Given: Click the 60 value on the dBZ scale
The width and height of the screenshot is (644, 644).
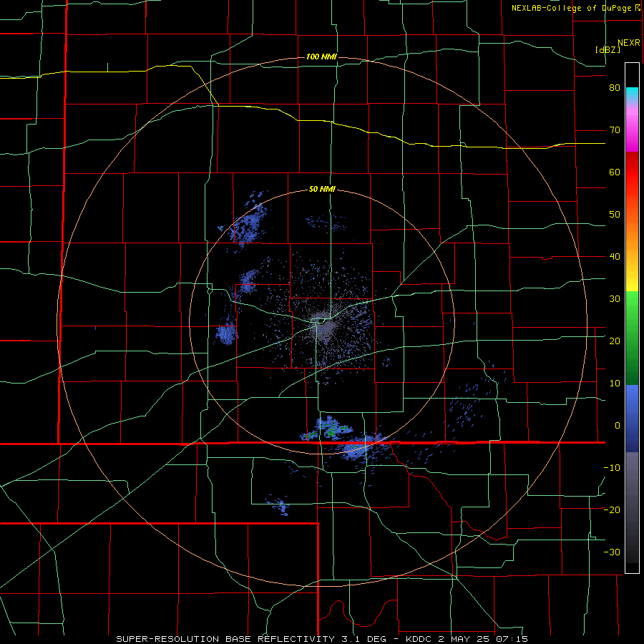Looking at the screenshot, I should (615, 172).
